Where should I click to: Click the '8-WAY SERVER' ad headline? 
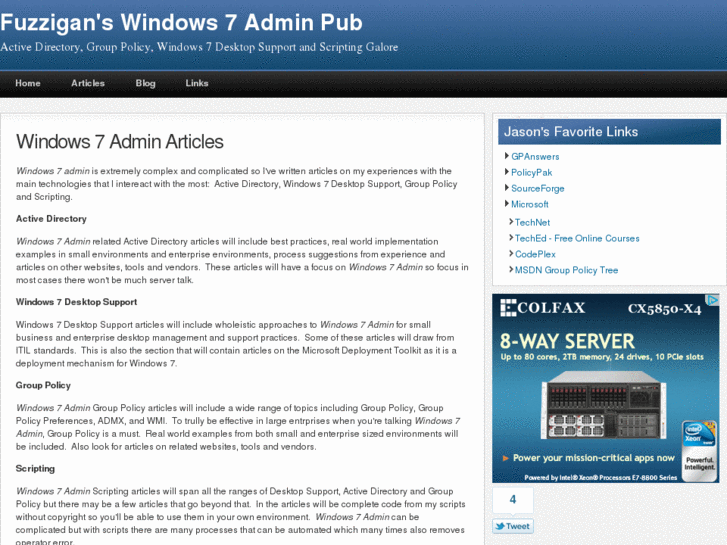[567, 341]
